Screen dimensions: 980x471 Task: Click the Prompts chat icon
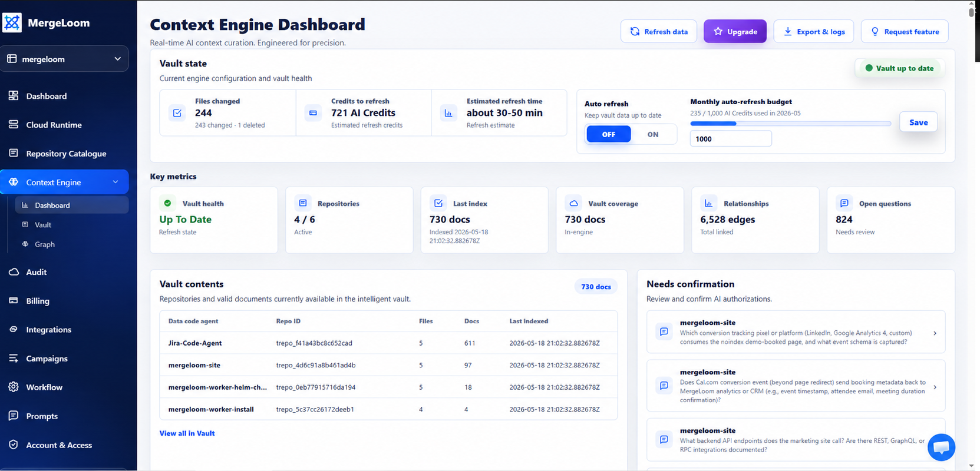[x=14, y=416]
